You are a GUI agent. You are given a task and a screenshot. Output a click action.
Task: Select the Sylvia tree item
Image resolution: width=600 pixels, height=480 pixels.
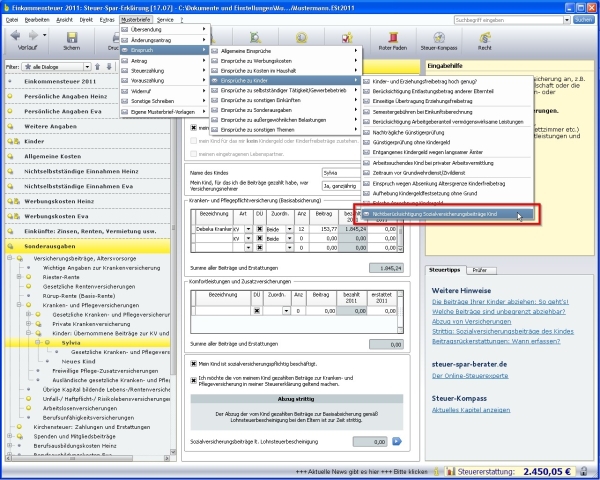[x=71, y=343]
